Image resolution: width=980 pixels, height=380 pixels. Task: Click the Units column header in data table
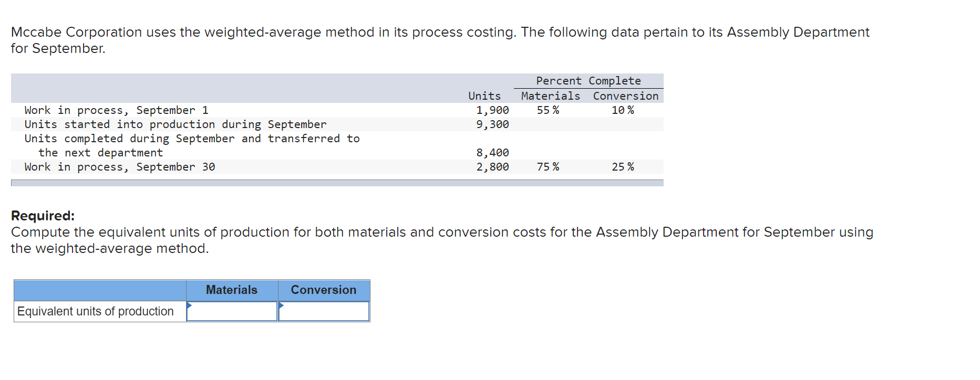point(484,96)
